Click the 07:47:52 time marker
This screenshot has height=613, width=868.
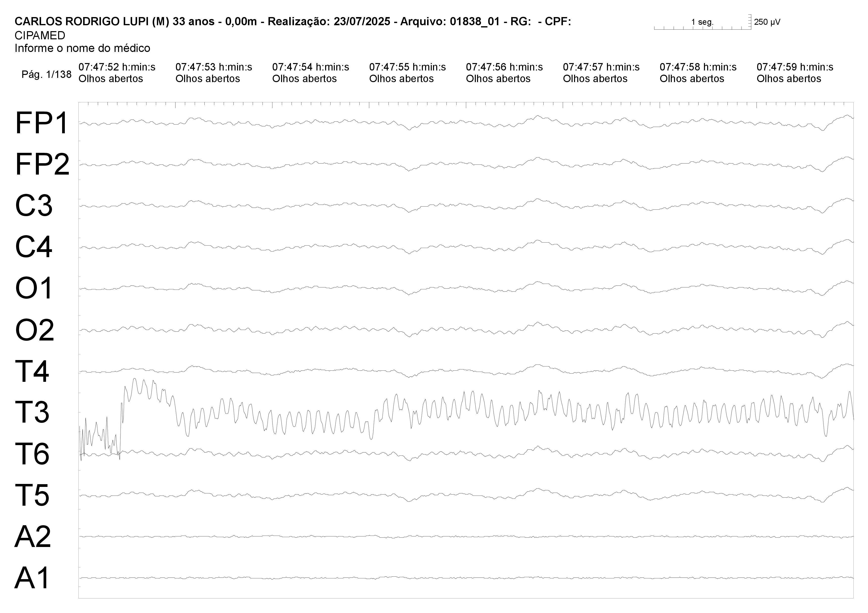[117, 67]
